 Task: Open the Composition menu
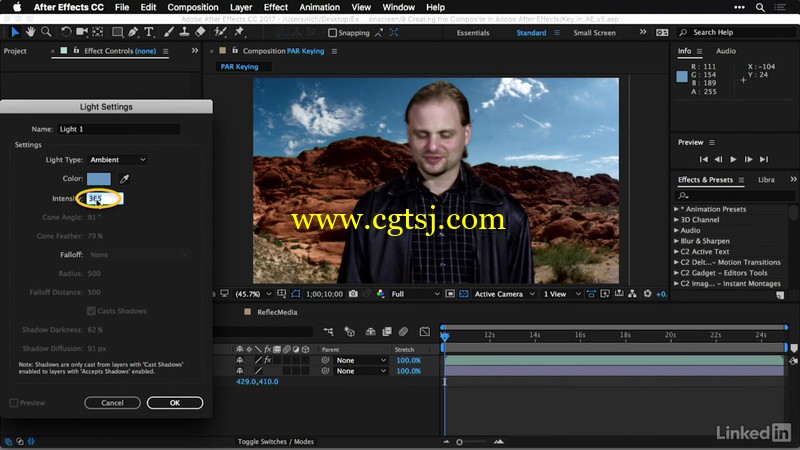pyautogui.click(x=193, y=7)
